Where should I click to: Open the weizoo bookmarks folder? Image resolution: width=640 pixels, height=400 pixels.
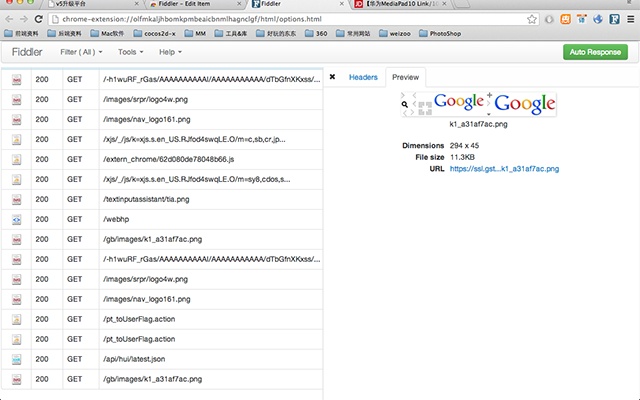coord(395,33)
